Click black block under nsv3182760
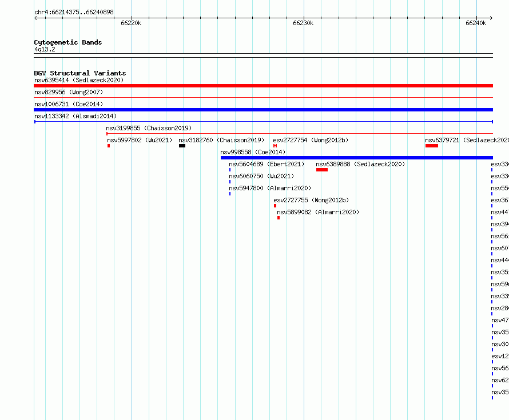This screenshot has width=509, height=420. pyautogui.click(x=182, y=146)
